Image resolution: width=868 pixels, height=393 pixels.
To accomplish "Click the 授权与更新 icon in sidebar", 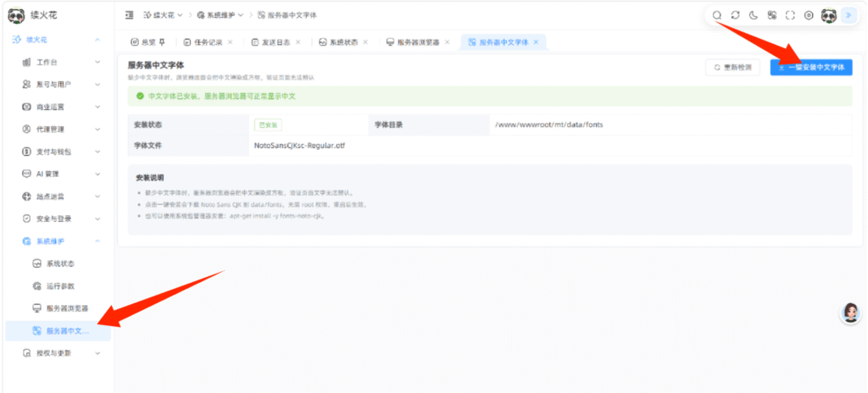I will click(26, 352).
